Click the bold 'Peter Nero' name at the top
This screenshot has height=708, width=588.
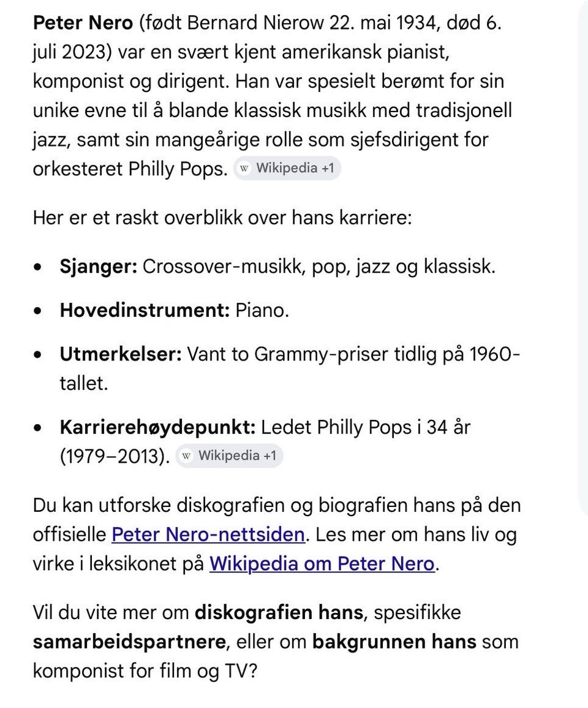[x=83, y=23]
